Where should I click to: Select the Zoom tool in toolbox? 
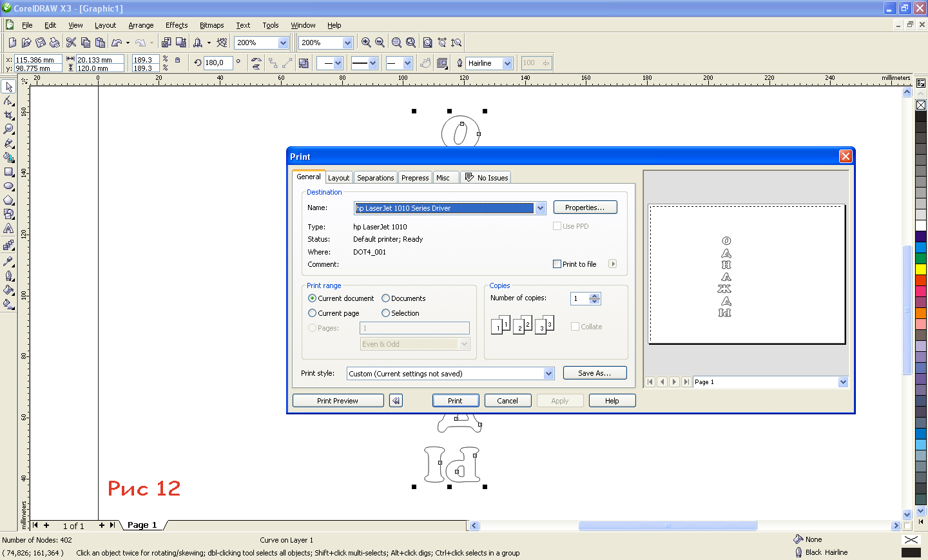pyautogui.click(x=8, y=129)
